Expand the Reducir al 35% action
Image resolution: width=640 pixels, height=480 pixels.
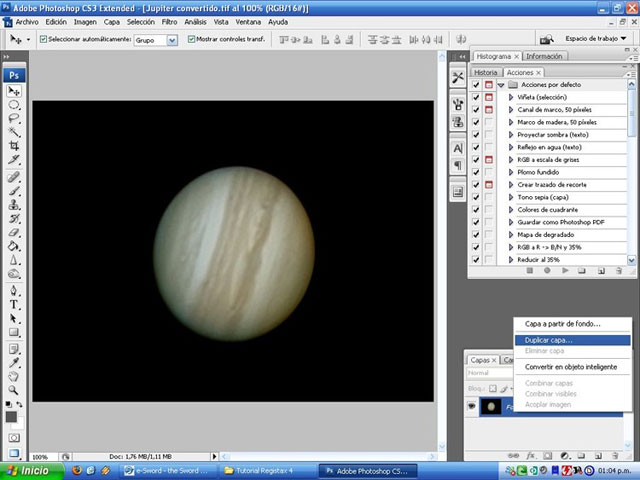click(511, 260)
